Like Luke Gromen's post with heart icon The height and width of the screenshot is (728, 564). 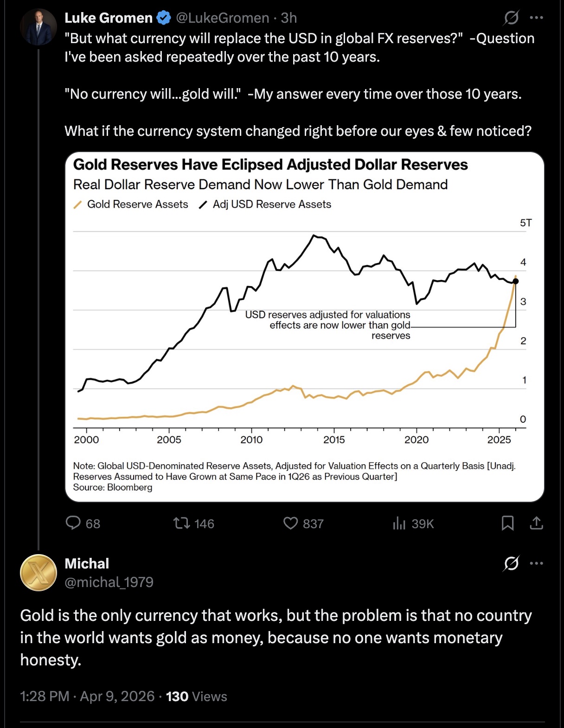[x=290, y=524]
